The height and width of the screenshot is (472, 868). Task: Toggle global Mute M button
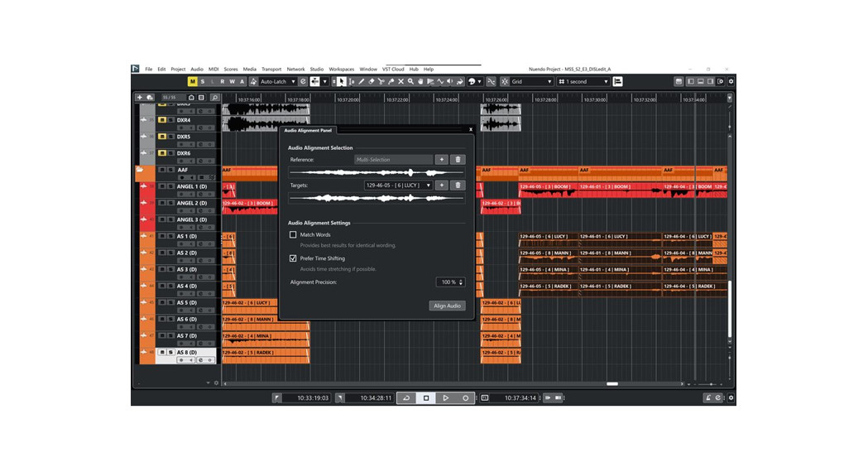193,81
